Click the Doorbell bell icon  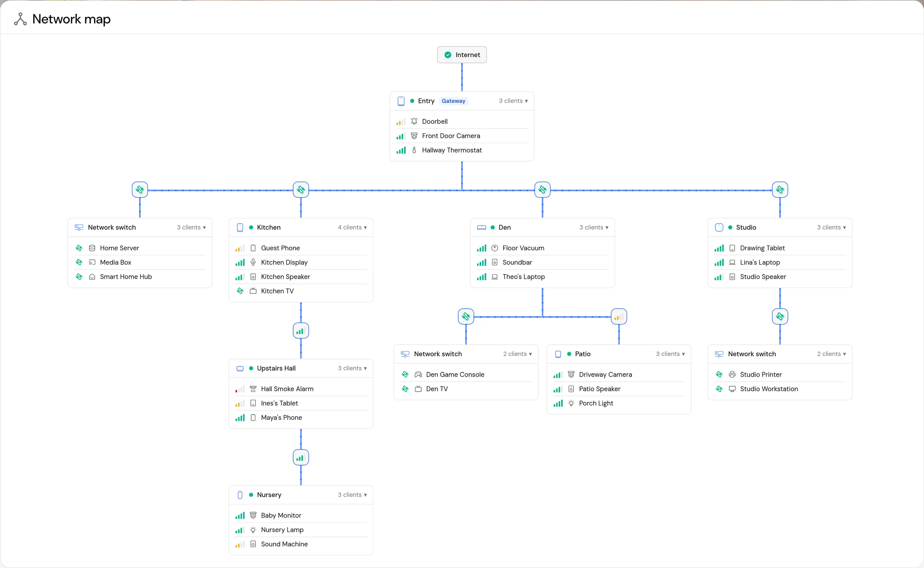(414, 121)
